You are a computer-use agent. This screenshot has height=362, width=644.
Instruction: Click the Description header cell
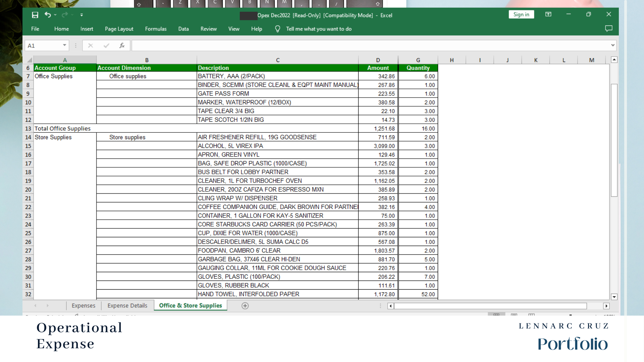[x=278, y=68]
